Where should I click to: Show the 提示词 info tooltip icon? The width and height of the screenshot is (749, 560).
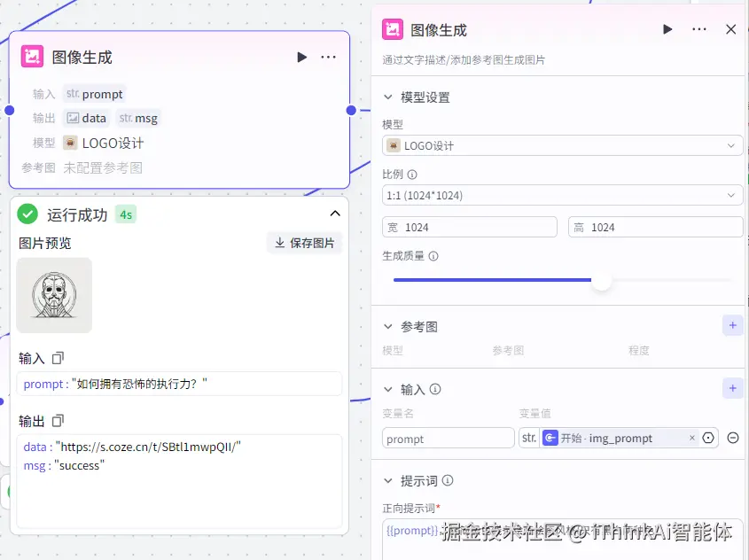tap(448, 480)
